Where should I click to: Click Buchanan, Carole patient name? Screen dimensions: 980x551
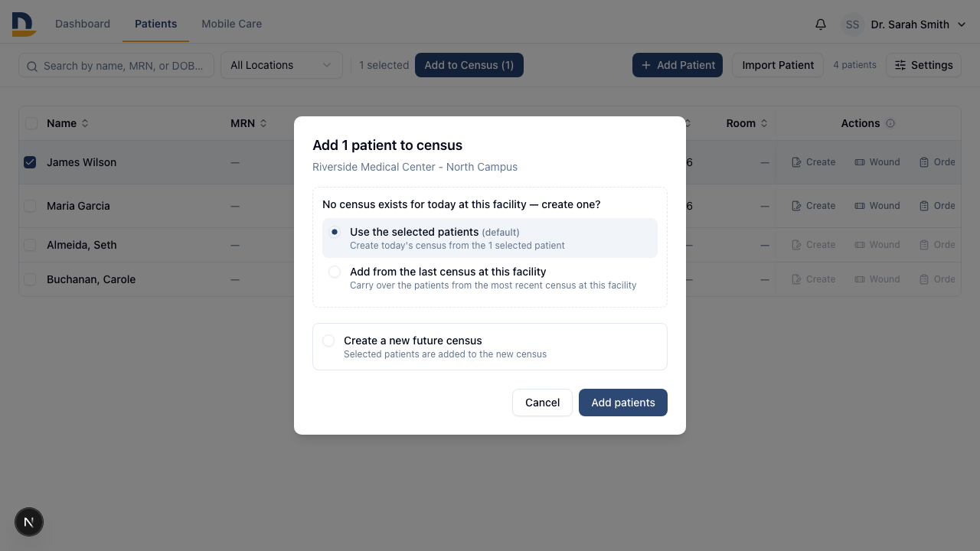(x=91, y=279)
